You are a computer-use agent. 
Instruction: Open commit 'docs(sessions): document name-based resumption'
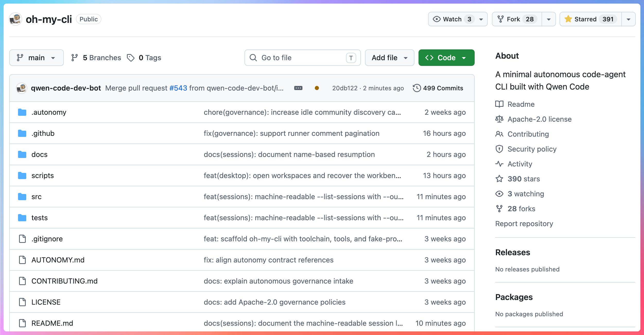289,154
